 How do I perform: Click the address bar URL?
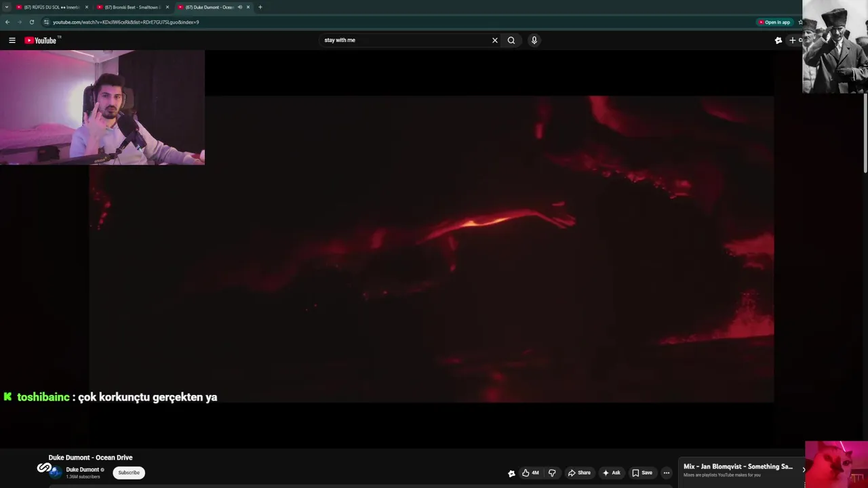125,22
